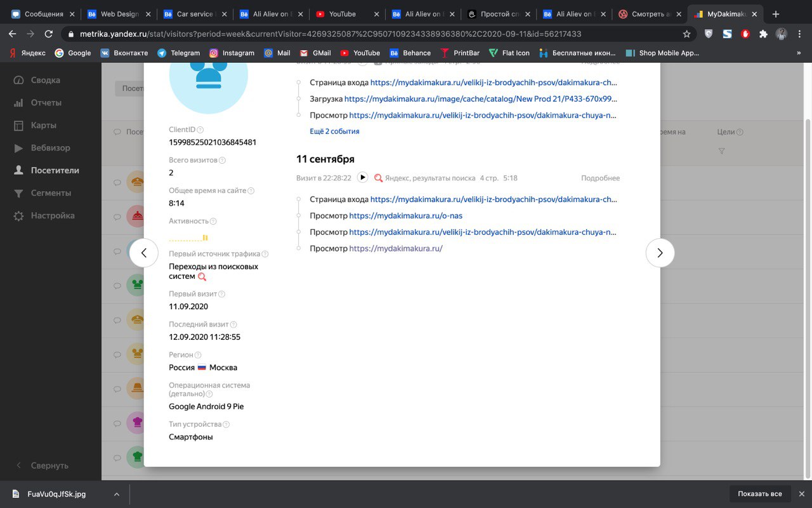Open help icon next to Цели column
The height and width of the screenshot is (508, 812).
pyautogui.click(x=740, y=132)
